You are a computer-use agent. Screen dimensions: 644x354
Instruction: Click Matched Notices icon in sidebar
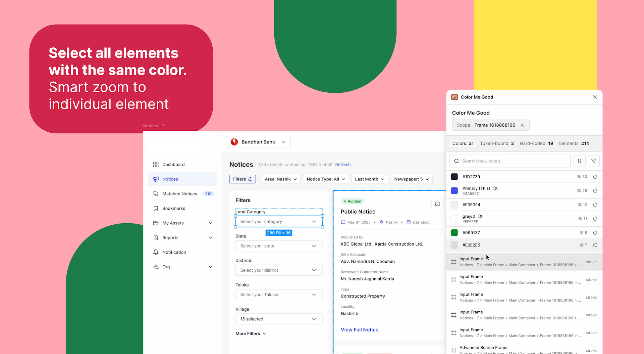156,194
